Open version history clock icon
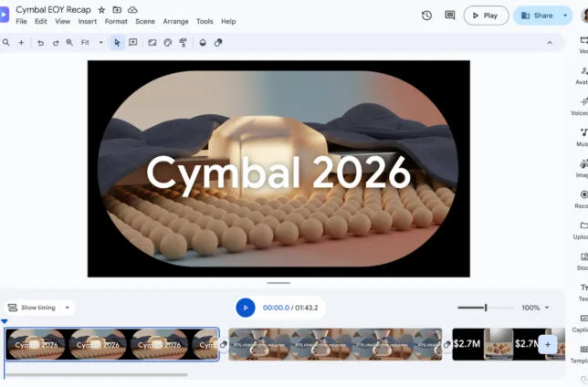The width and height of the screenshot is (588, 387). (426, 16)
